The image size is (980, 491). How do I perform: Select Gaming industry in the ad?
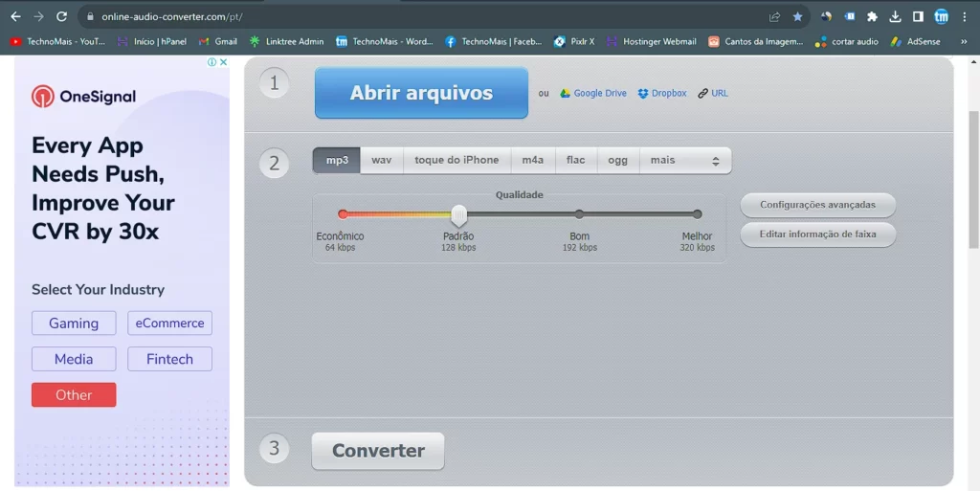click(x=74, y=323)
